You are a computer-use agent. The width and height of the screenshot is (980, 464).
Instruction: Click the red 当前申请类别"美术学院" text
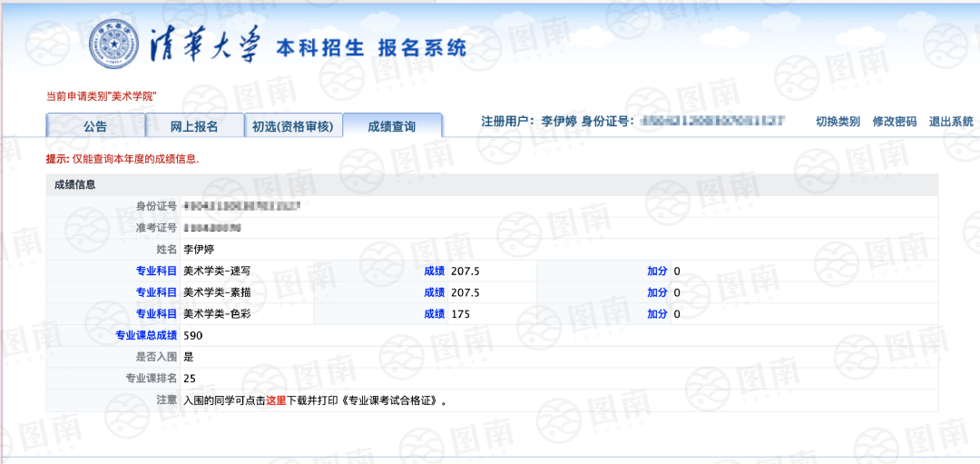tap(101, 96)
